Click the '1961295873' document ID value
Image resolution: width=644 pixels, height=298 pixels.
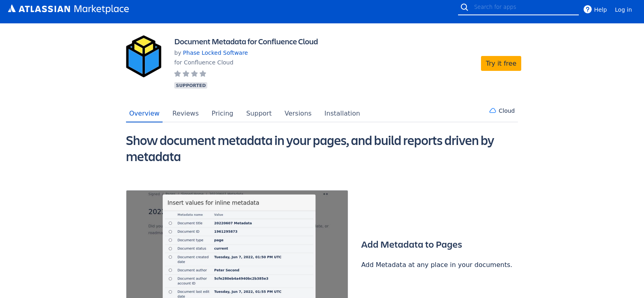click(x=226, y=232)
